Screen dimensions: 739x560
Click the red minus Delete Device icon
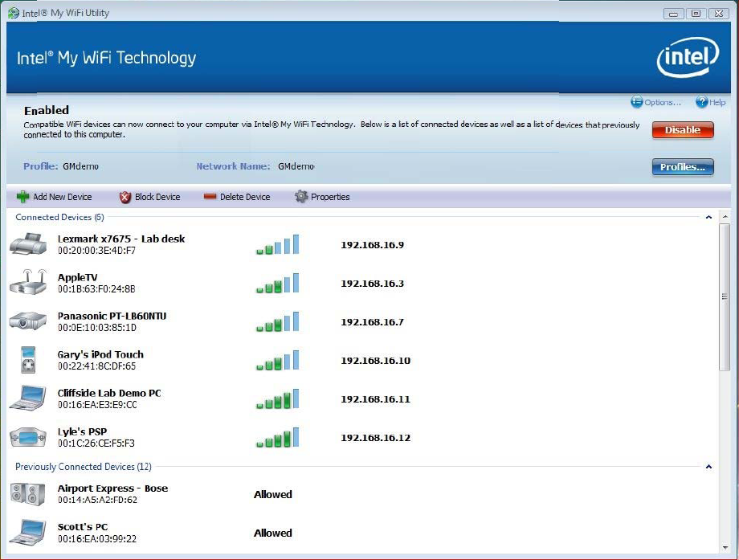[x=210, y=197]
